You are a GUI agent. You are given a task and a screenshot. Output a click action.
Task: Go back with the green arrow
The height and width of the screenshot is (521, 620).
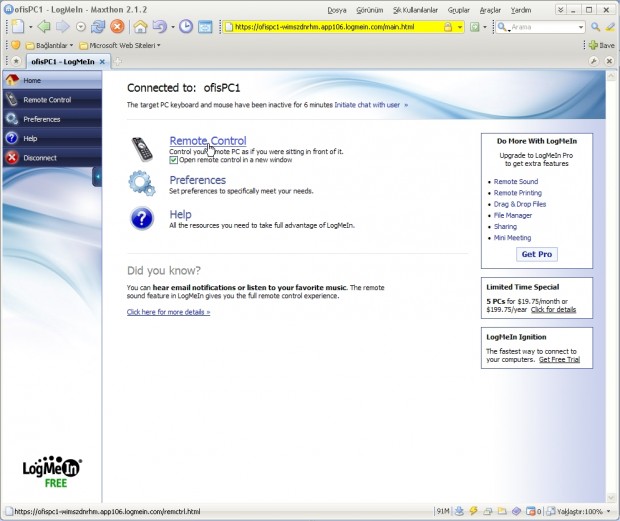point(43,27)
